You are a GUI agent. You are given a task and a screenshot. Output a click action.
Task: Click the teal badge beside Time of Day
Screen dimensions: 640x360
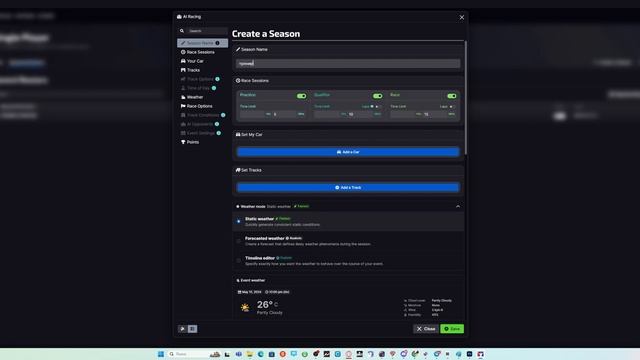[x=214, y=88]
